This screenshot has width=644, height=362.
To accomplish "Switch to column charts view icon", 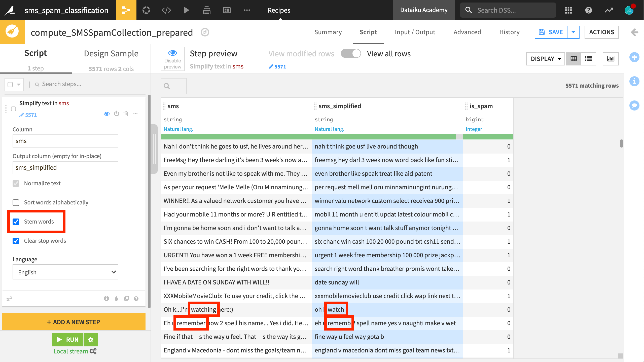I will (611, 59).
